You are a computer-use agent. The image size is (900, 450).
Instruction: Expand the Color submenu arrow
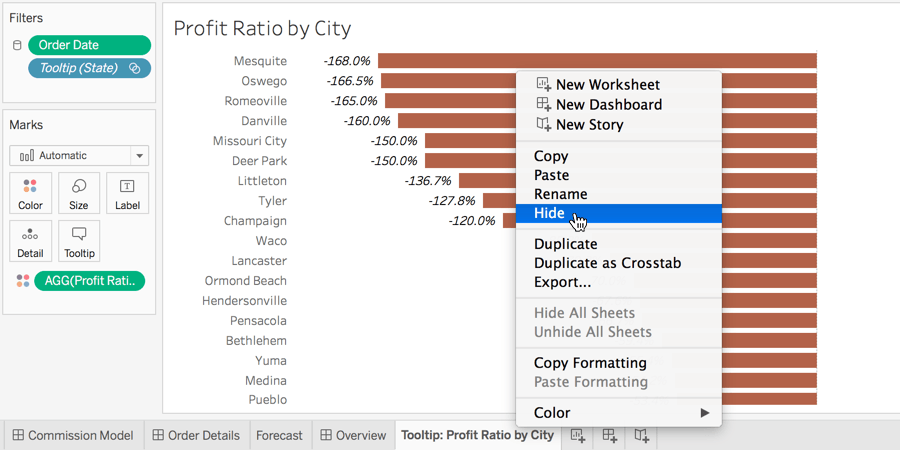tap(704, 413)
